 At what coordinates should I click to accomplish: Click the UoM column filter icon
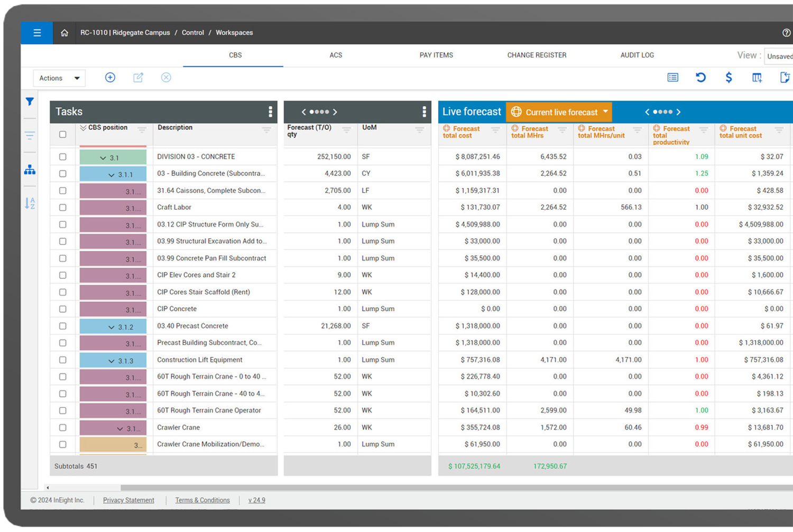coord(420,129)
